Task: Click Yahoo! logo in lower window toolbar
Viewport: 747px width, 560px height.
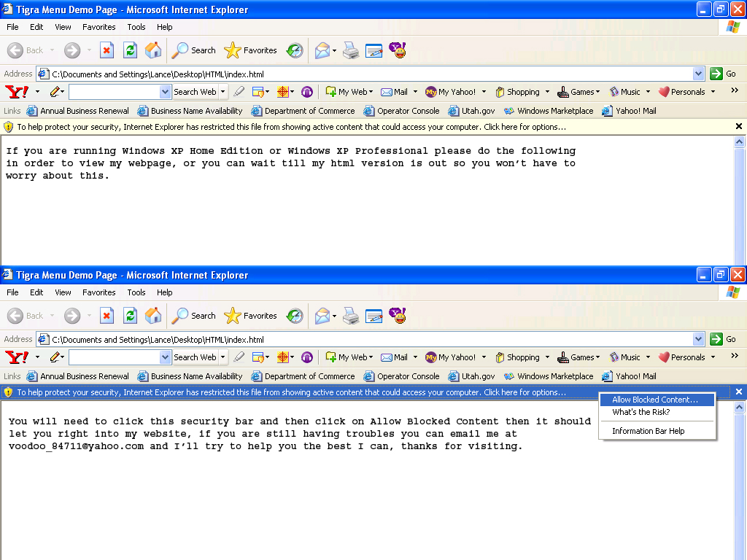Action: pos(17,357)
